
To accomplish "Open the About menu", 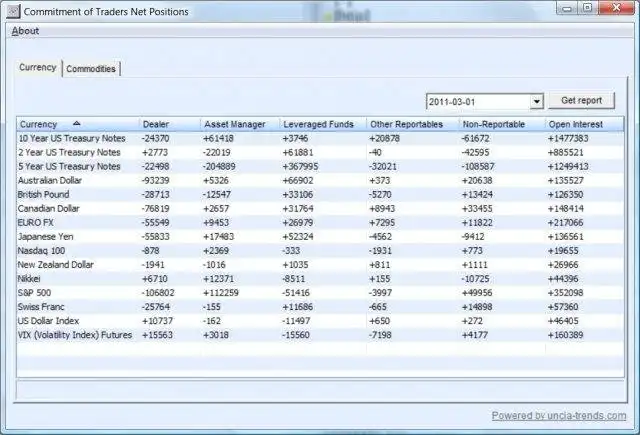I will coord(25,31).
